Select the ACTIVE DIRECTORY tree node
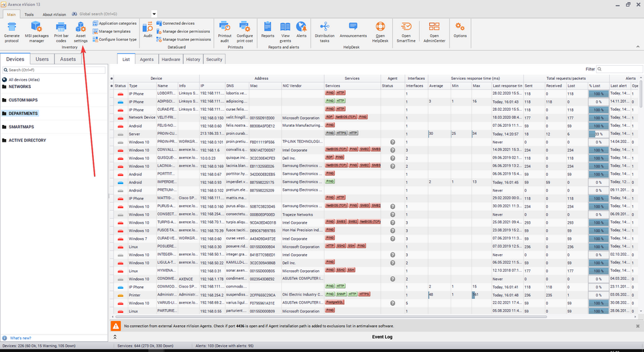The height and width of the screenshot is (352, 644). pyautogui.click(x=27, y=140)
